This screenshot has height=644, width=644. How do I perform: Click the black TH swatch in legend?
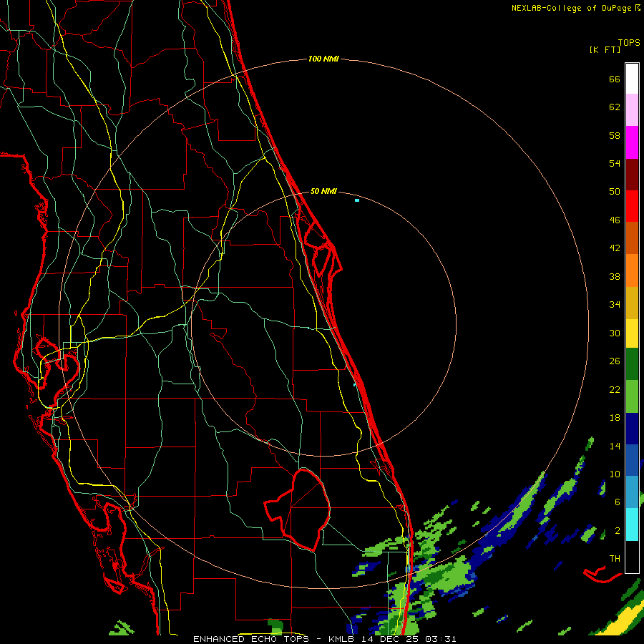[632, 557]
